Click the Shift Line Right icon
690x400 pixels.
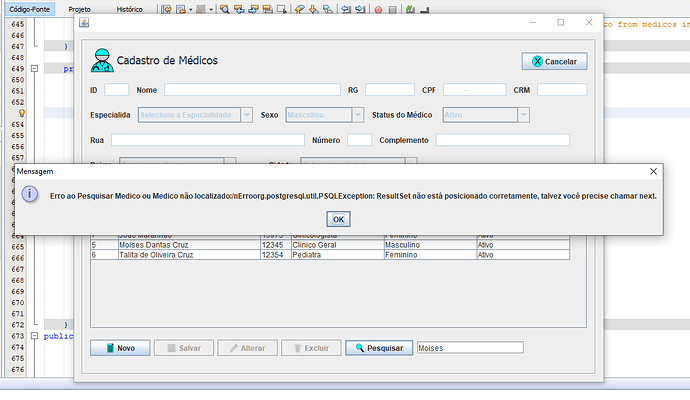coord(360,9)
